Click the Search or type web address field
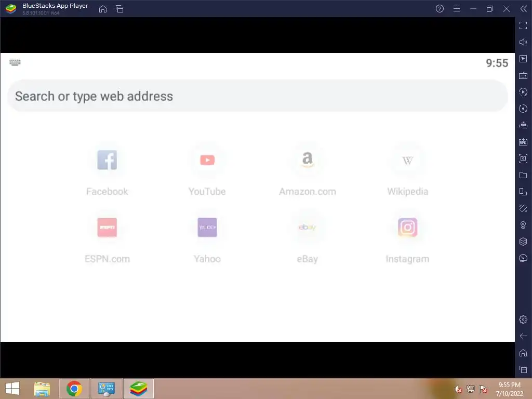The height and width of the screenshot is (399, 532). pos(258,96)
